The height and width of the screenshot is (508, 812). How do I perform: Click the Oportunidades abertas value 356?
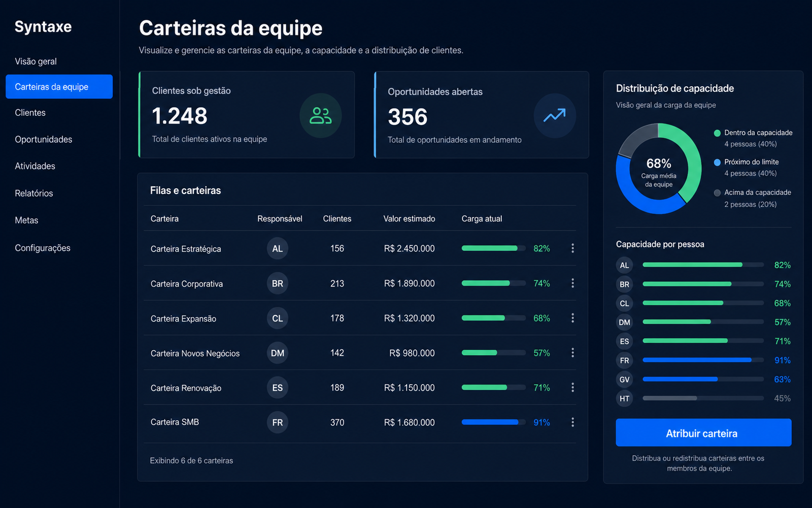[408, 117]
